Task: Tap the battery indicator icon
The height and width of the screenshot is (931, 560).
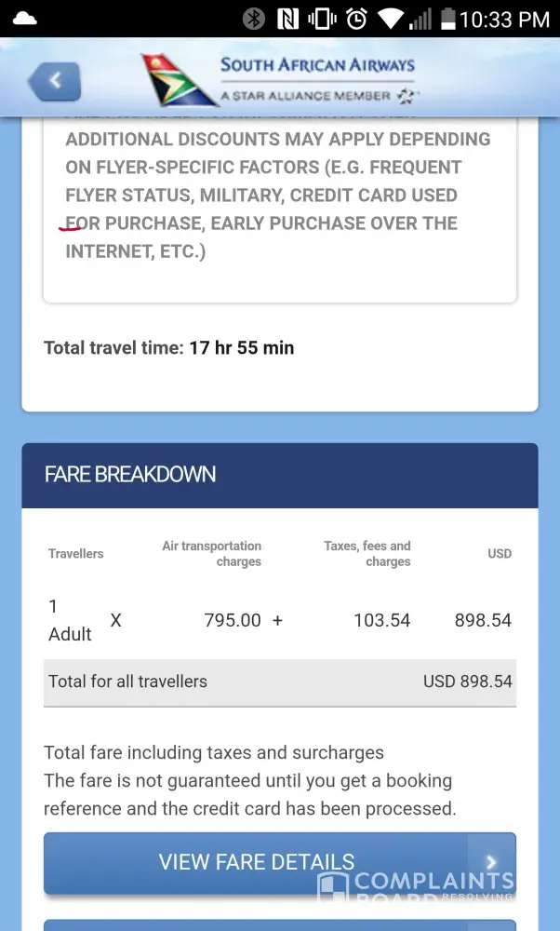Action: [447, 19]
